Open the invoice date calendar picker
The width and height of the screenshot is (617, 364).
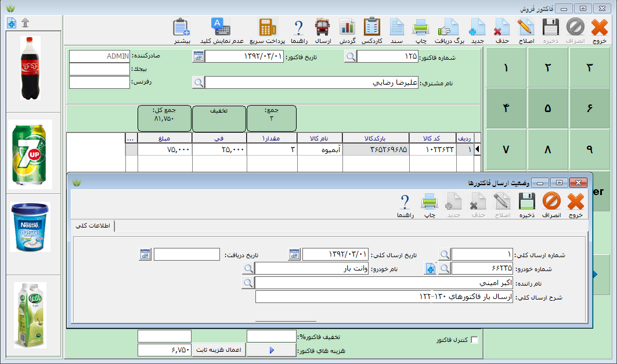[199, 56]
